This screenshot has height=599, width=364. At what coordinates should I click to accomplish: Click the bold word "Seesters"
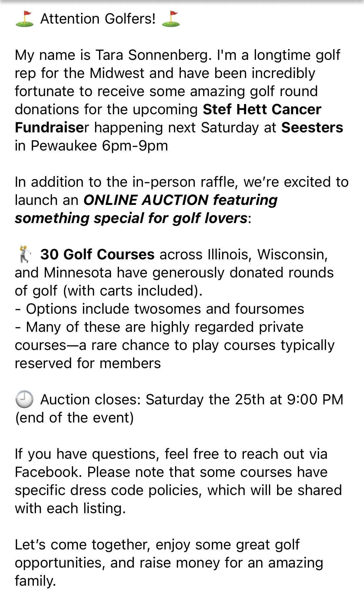[312, 128]
